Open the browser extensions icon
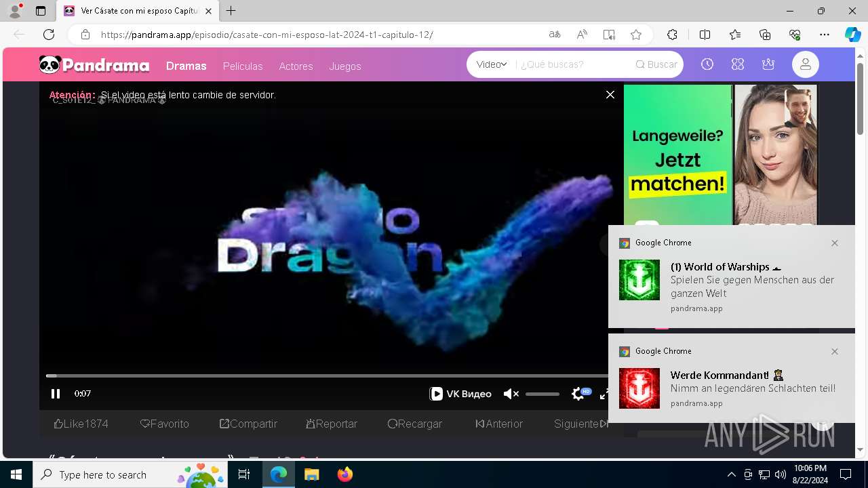The image size is (868, 488). tap(672, 35)
